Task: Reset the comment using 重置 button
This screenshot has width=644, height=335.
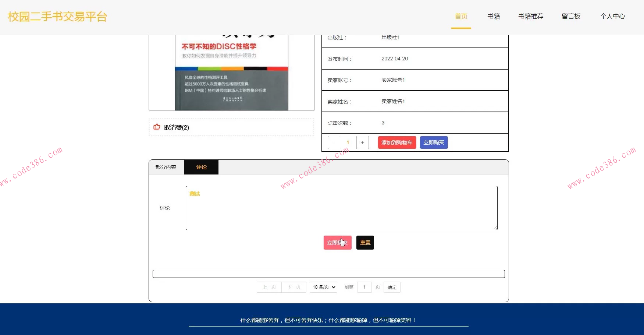Action: tap(364, 242)
